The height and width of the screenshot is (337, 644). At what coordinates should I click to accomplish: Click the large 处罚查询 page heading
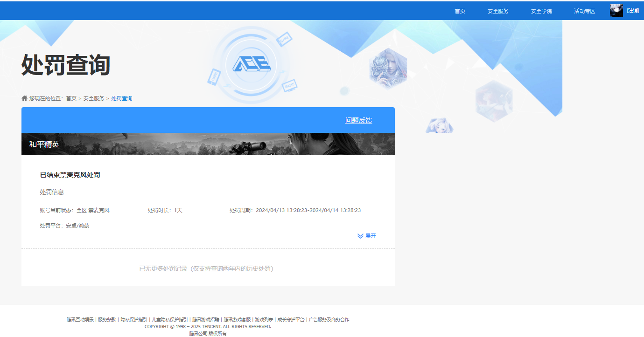(x=66, y=65)
